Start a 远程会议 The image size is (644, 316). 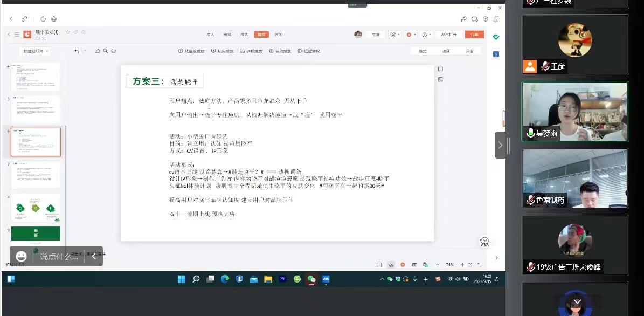(x=309, y=51)
